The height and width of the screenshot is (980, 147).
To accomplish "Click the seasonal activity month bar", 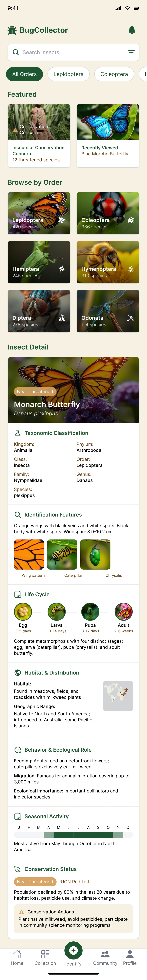I will pos(73,835).
